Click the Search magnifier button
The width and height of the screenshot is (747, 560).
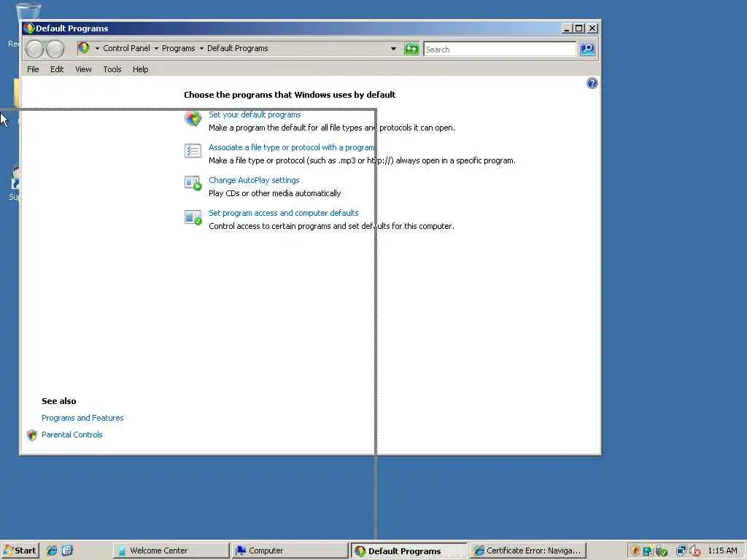click(587, 49)
